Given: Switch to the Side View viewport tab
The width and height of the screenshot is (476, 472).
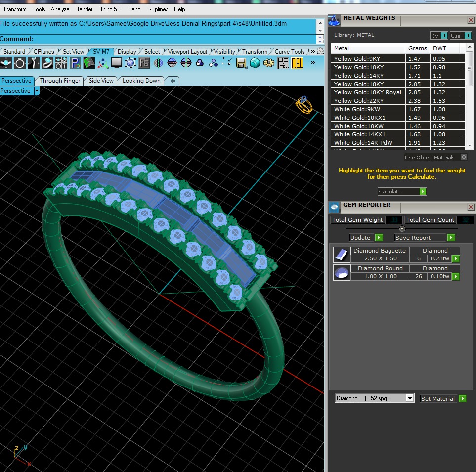Looking at the screenshot, I should pos(101,81).
